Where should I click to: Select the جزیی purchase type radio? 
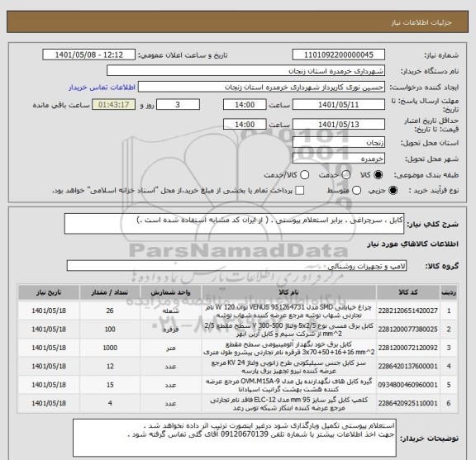tap(393, 191)
